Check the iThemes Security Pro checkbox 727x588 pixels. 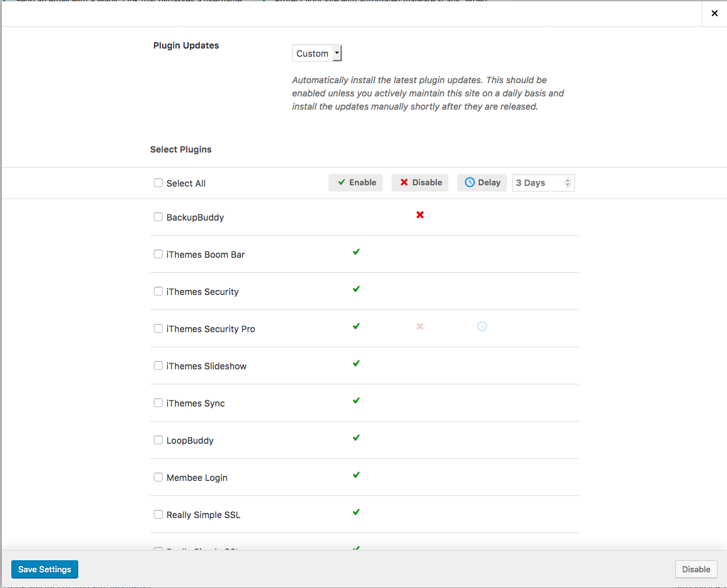(x=158, y=328)
